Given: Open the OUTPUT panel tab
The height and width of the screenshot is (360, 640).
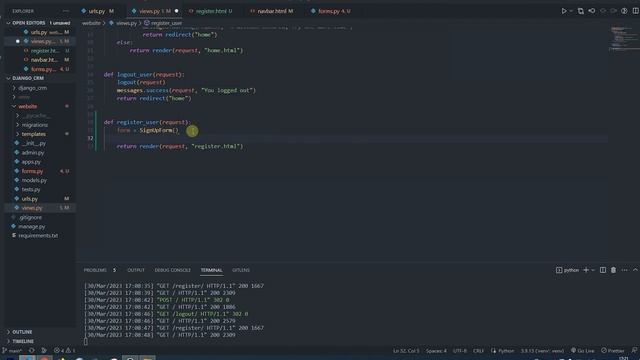Looking at the screenshot, I should (x=136, y=270).
